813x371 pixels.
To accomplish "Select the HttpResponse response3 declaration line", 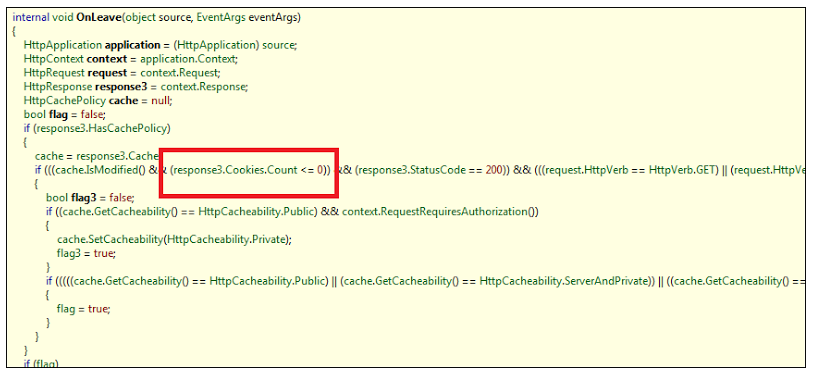I will [x=136, y=86].
